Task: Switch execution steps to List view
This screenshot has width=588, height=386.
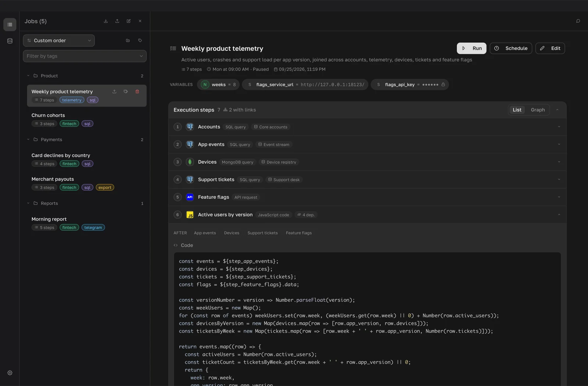Action: pos(517,110)
